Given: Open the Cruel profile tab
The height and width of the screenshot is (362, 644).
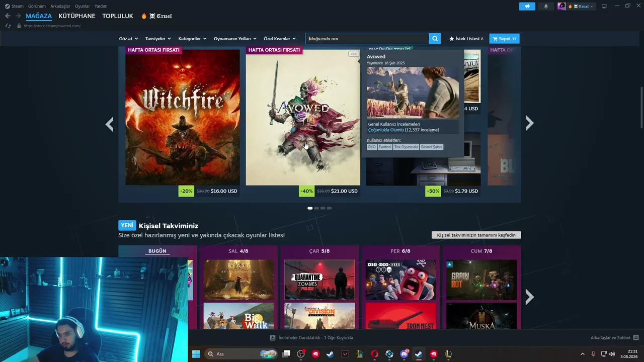Looking at the screenshot, I should tap(156, 16).
